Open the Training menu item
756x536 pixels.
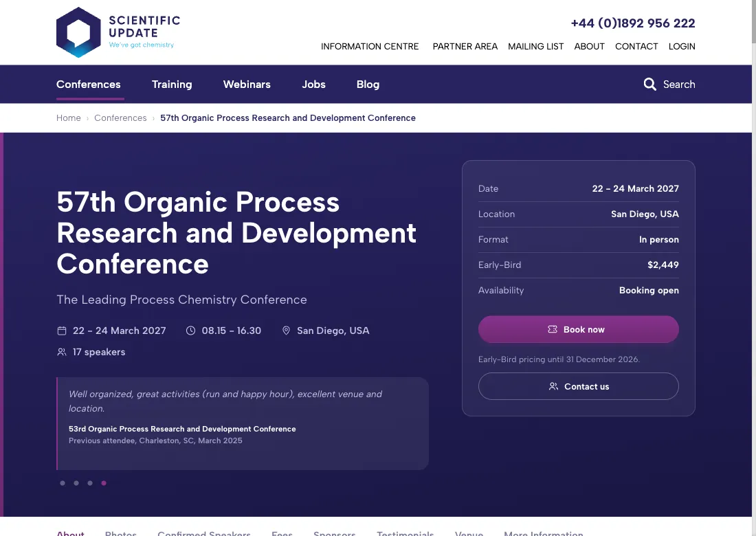[172, 85]
